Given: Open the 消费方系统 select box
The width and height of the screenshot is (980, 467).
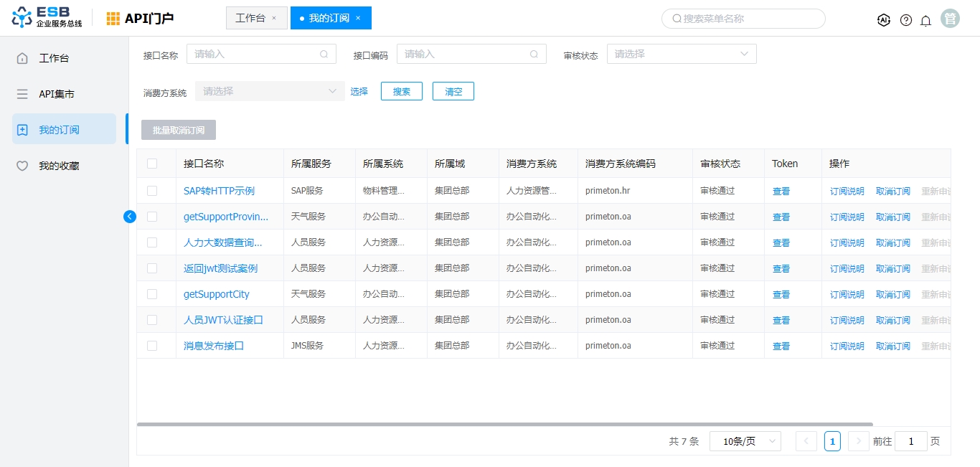Looking at the screenshot, I should coord(270,91).
